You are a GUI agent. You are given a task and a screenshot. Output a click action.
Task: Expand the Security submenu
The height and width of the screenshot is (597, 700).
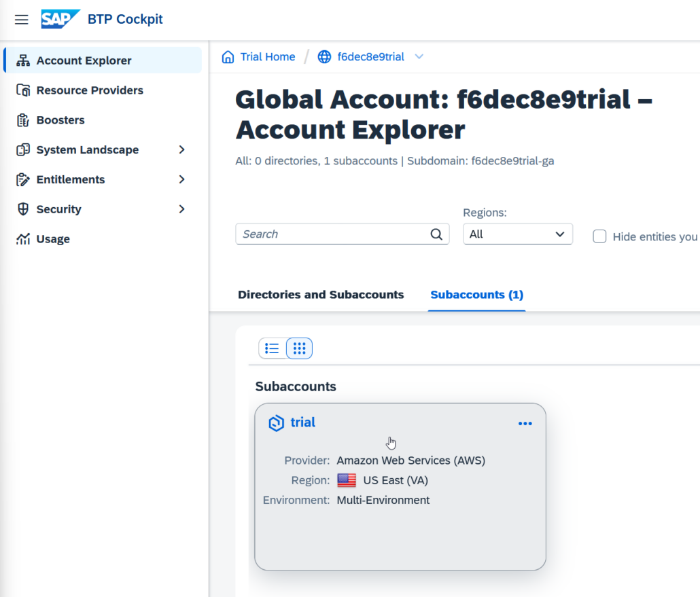coord(181,209)
